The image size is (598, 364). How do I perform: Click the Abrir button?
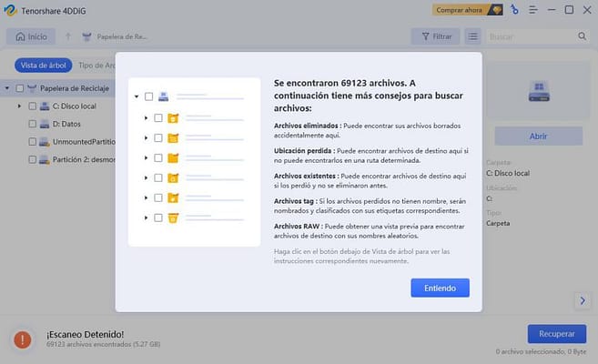tap(538, 136)
